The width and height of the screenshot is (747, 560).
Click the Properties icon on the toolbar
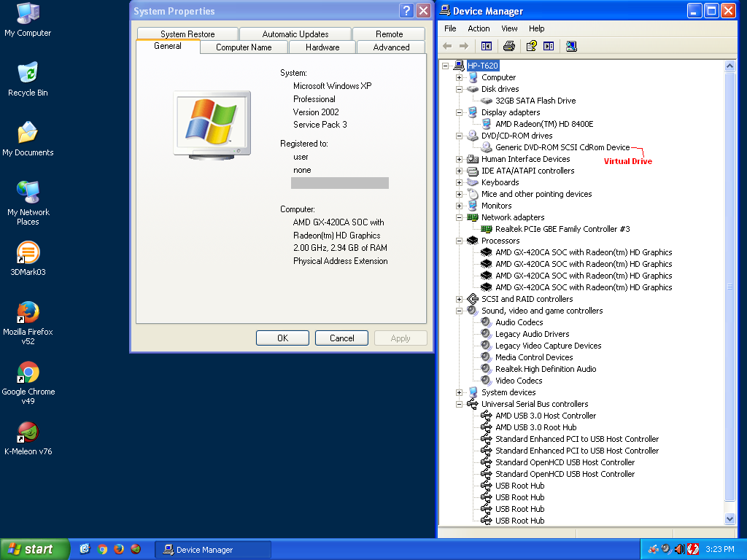[548, 46]
